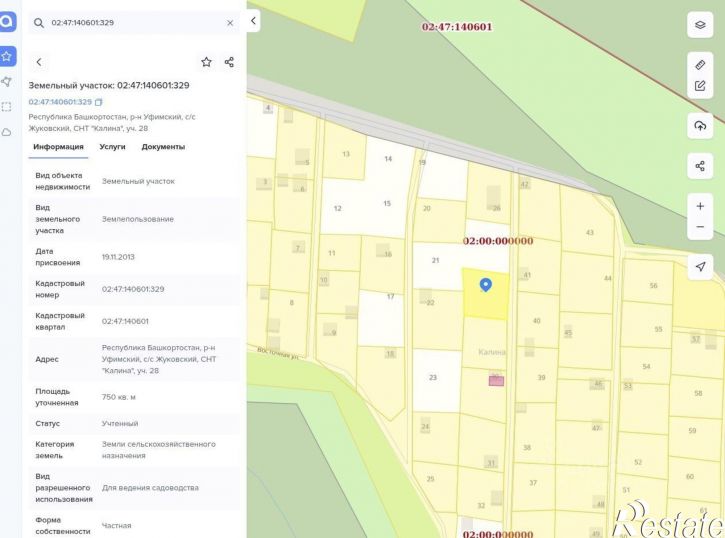The image size is (725, 538).
Task: Switch to the Услуги tab
Action: [x=112, y=147]
